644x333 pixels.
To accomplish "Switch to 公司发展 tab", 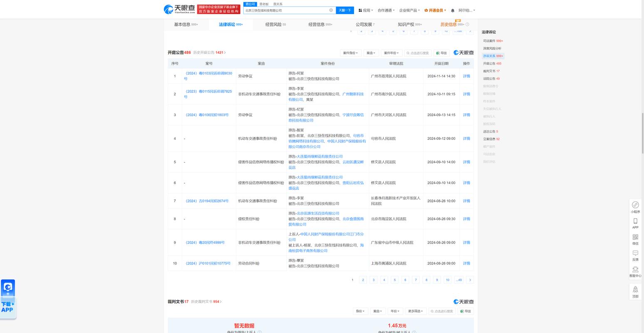I will click(365, 25).
